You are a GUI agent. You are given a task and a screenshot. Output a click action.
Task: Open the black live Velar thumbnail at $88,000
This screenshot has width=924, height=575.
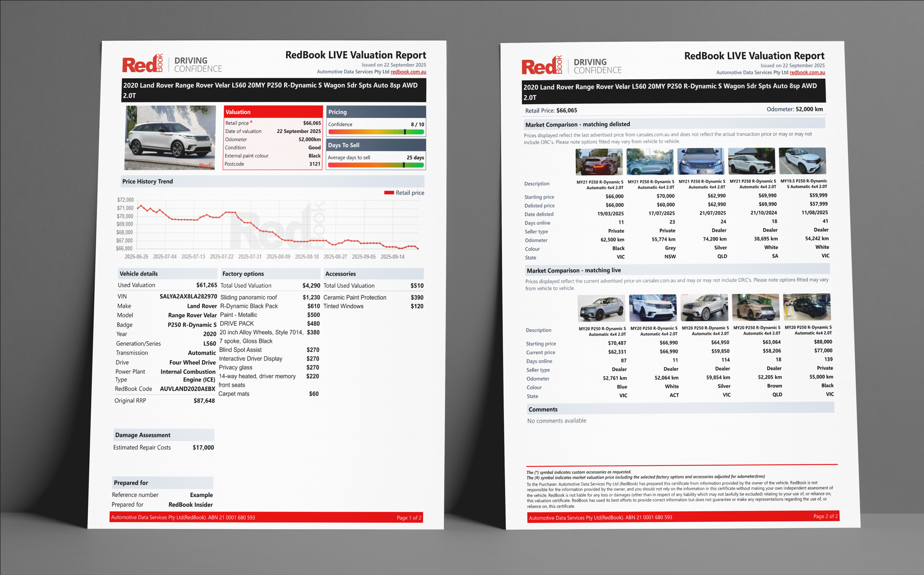807,307
